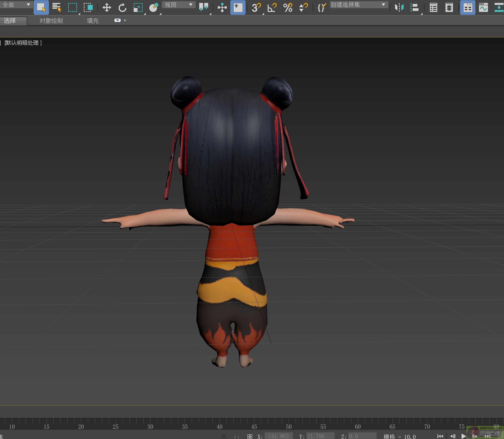Select the Select Object tool
504x439 pixels.
[x=41, y=8]
